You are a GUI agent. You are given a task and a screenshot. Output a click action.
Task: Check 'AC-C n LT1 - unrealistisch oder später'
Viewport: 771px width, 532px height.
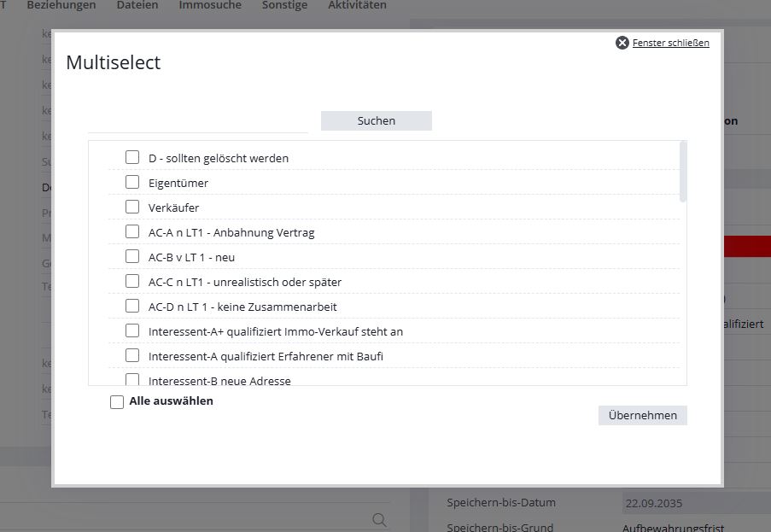coord(132,281)
